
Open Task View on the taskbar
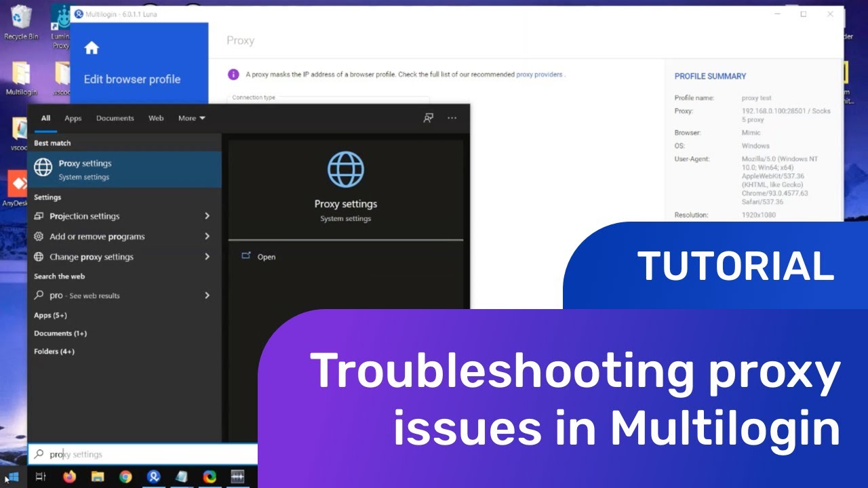(41, 477)
